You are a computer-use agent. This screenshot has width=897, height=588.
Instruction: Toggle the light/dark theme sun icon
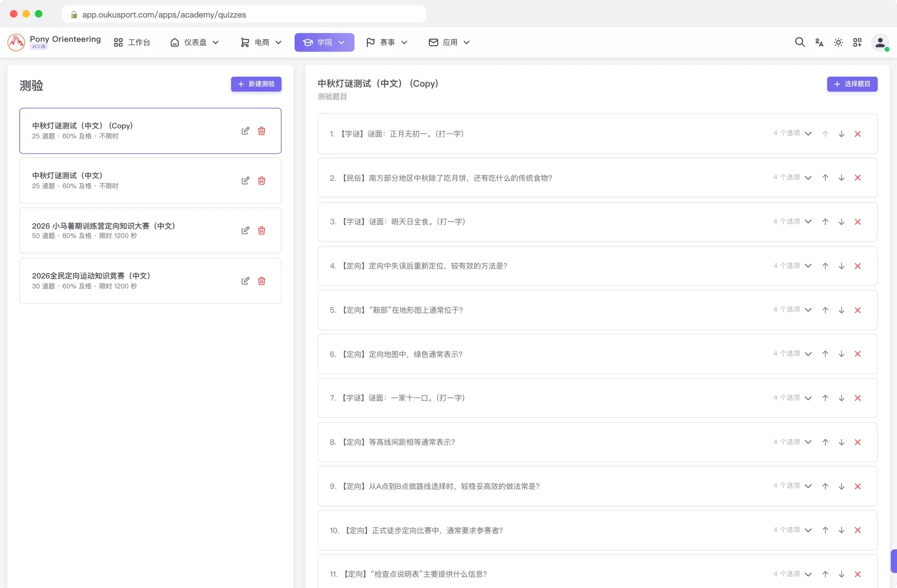[x=838, y=43]
